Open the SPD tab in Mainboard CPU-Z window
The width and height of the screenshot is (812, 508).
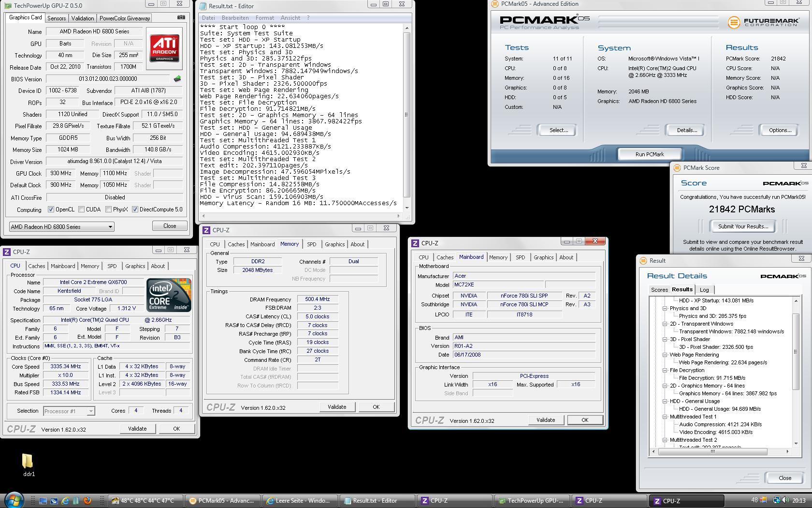pos(520,257)
